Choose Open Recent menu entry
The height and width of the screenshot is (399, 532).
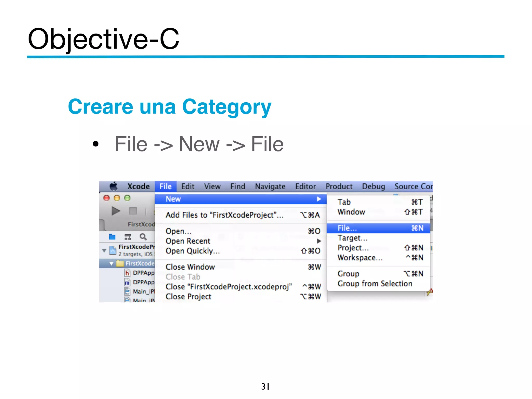(x=241, y=241)
